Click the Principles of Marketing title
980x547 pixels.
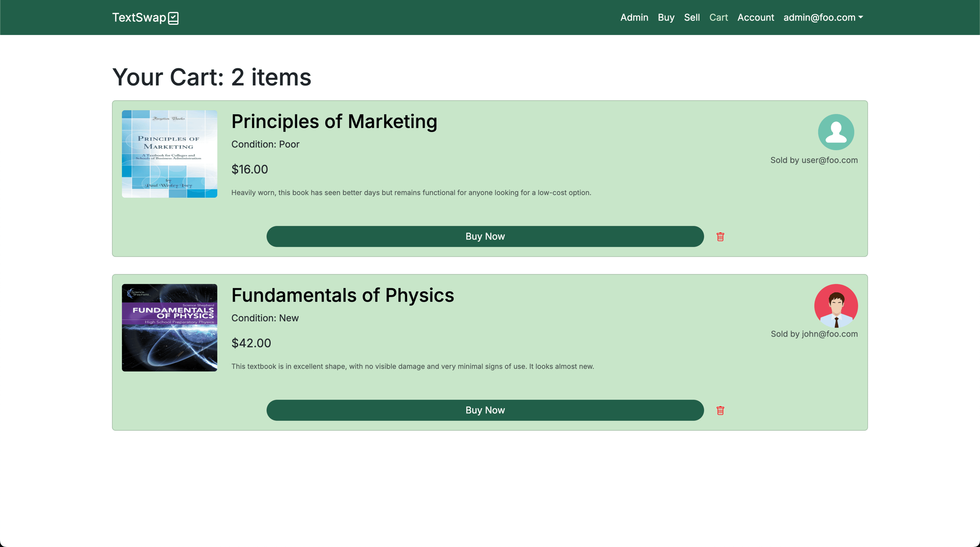pos(334,122)
